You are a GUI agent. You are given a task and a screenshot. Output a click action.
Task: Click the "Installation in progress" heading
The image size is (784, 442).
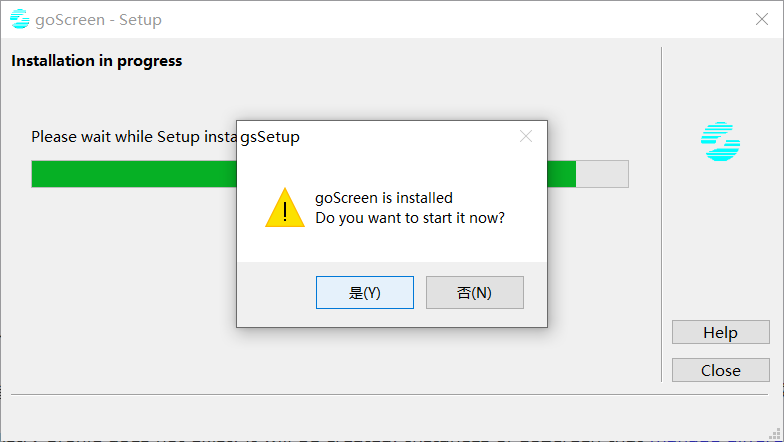[97, 61]
